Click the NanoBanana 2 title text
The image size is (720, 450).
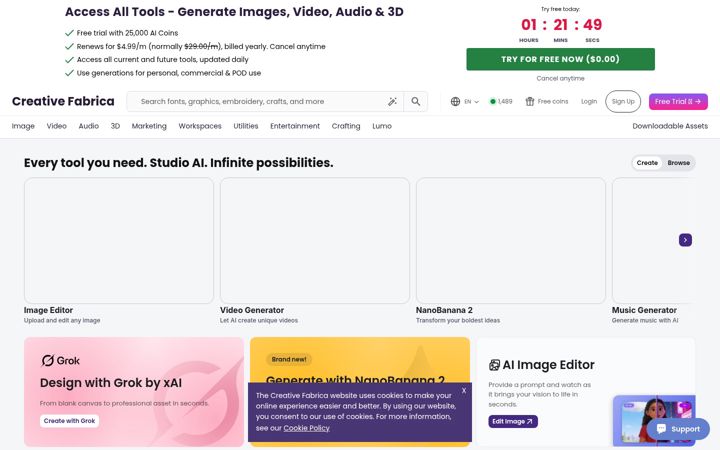tap(444, 310)
